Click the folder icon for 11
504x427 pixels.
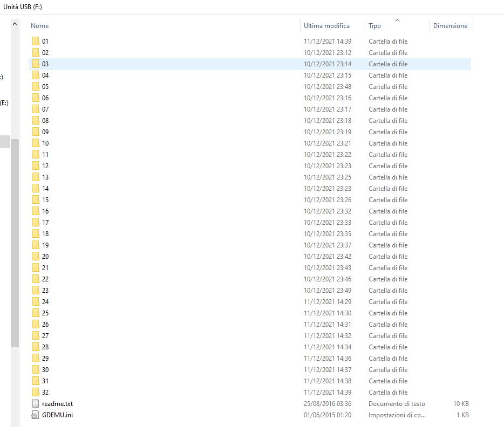pyautogui.click(x=36, y=154)
